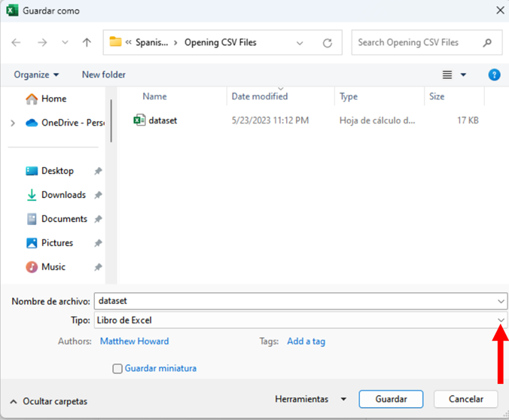
Task: Click the Back navigation arrow
Action: tap(17, 43)
